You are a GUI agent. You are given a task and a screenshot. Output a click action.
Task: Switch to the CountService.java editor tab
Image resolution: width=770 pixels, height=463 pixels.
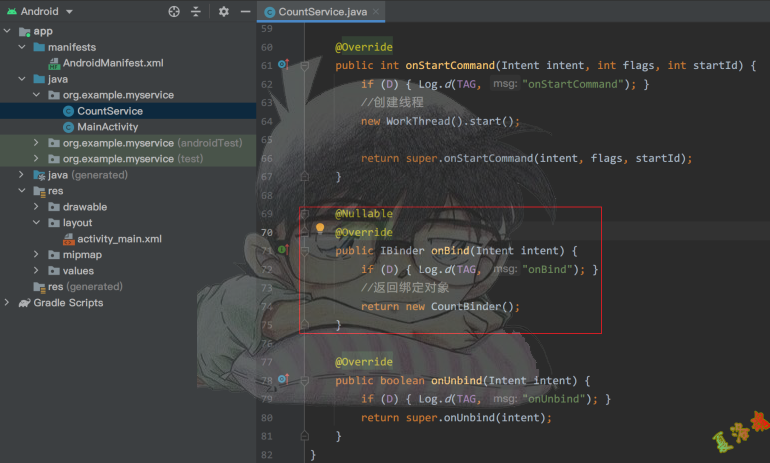pyautogui.click(x=322, y=12)
